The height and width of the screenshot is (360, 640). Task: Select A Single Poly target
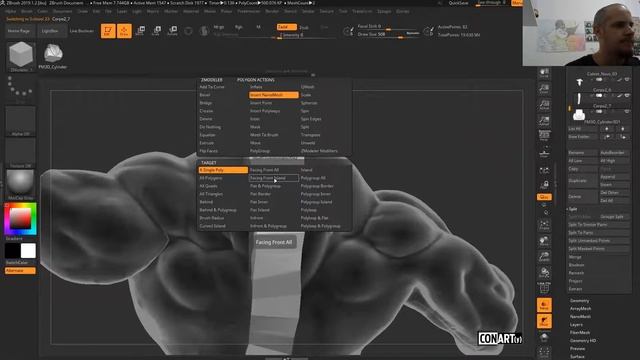pos(223,170)
